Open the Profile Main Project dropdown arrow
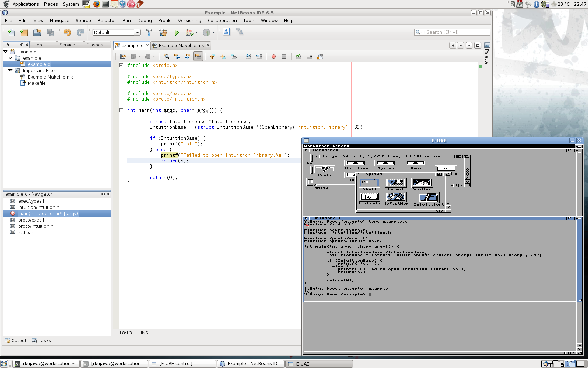 coord(213,32)
